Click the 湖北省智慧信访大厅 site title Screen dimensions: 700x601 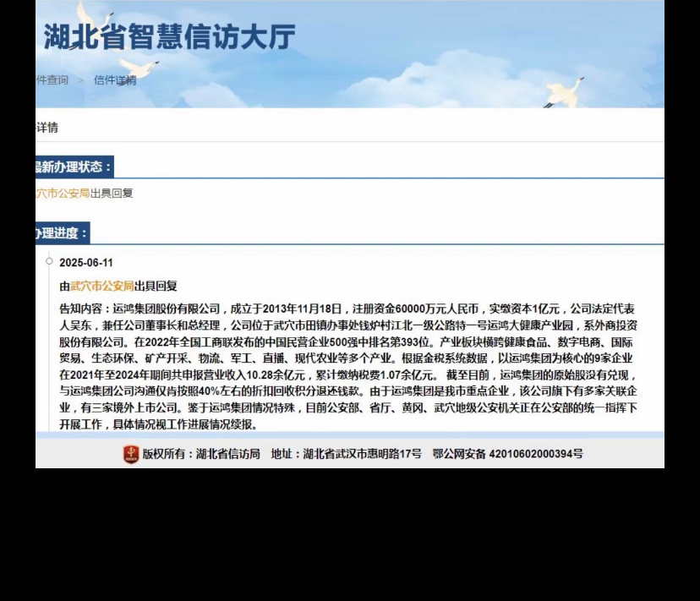[x=170, y=36]
